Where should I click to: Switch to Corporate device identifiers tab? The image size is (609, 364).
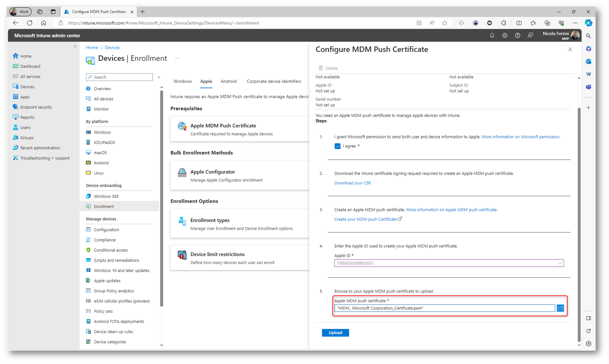[x=274, y=81]
